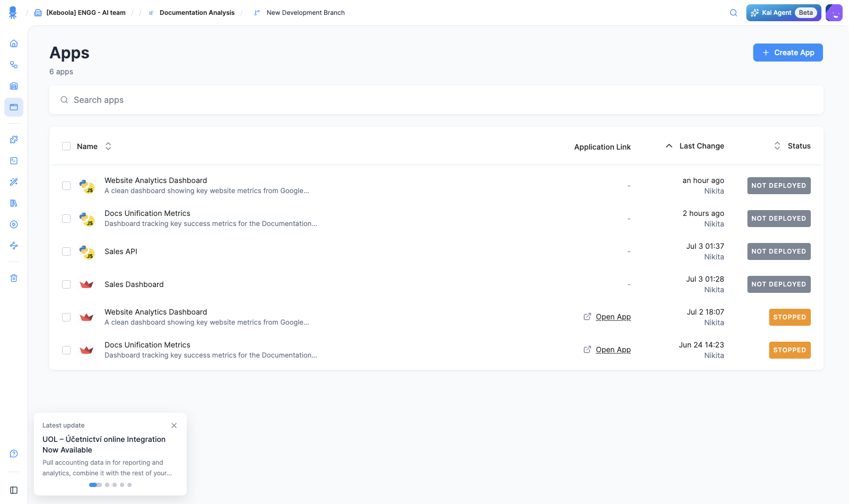Go to second slide dot in update card
Viewport: 849px width, 504px height.
click(107, 485)
